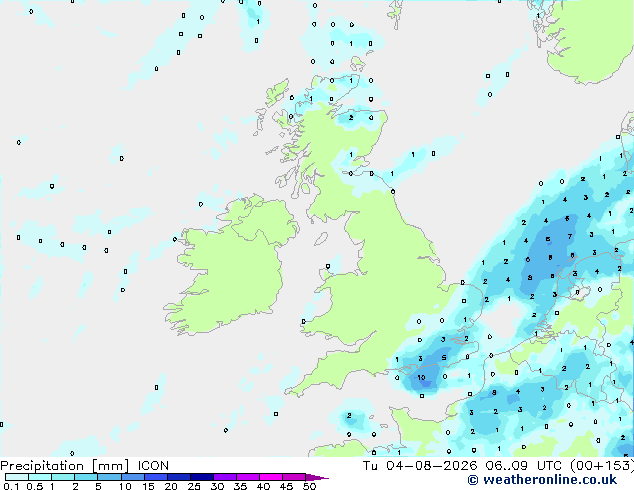634x490 pixels.
Task: Click the legend swatch between 15 and 20
Action: click(x=156, y=477)
